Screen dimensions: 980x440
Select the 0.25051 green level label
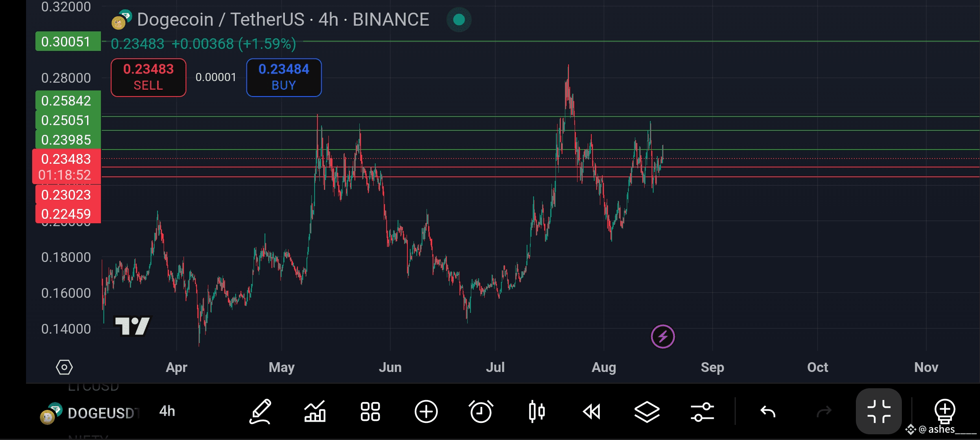68,120
